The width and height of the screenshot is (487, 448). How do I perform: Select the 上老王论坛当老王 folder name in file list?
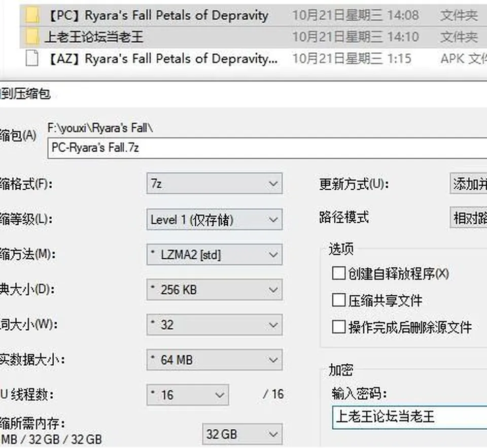(x=93, y=37)
